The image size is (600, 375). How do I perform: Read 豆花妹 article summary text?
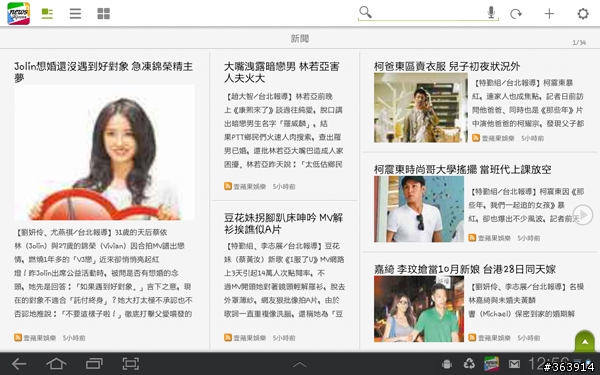point(284,280)
